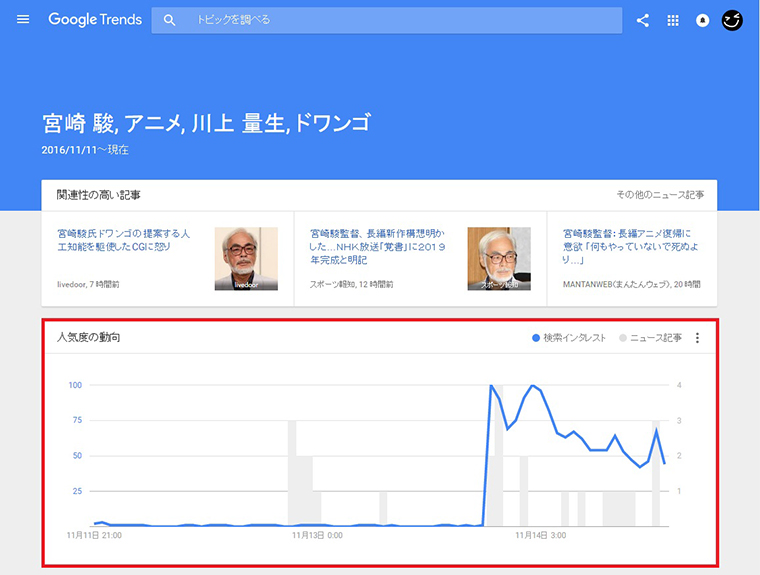Open the account avatar menu

(732, 20)
